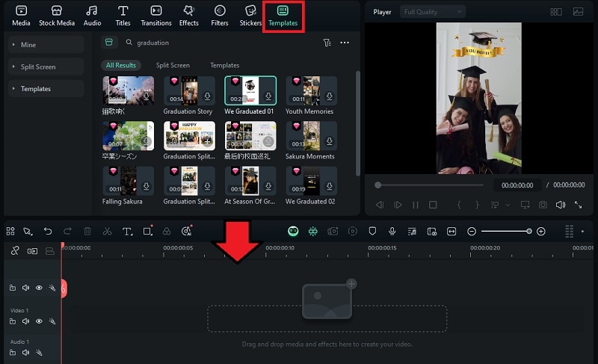
Task: Adjust the timeline zoom slider handle
Action: click(x=529, y=232)
